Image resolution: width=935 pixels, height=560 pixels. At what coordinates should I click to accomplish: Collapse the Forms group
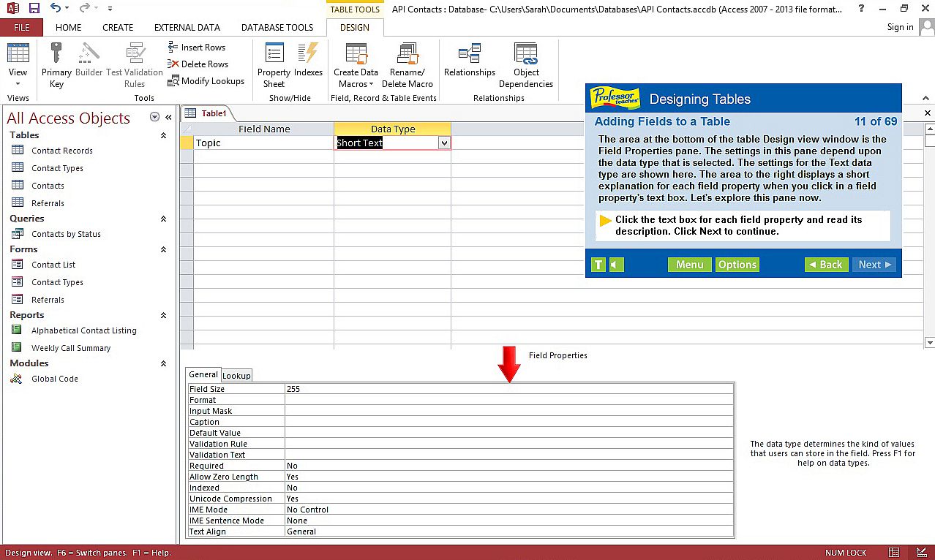(163, 249)
